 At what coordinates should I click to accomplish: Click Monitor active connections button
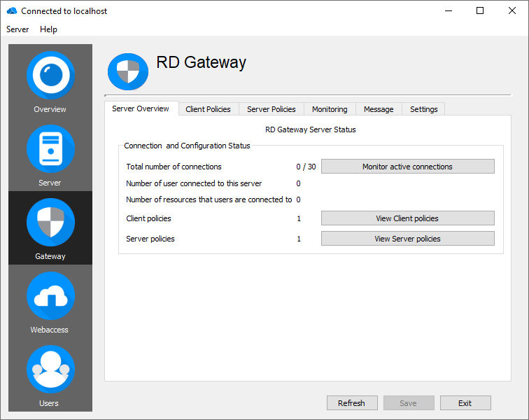tap(407, 167)
